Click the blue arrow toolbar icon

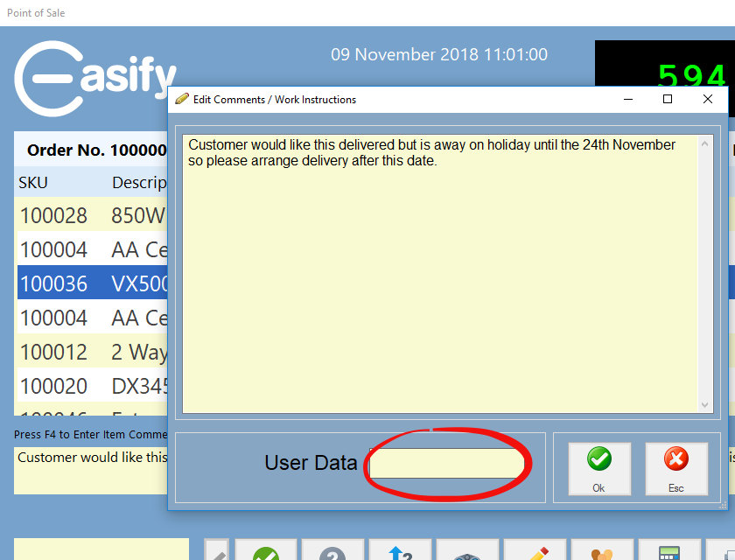(x=400, y=551)
